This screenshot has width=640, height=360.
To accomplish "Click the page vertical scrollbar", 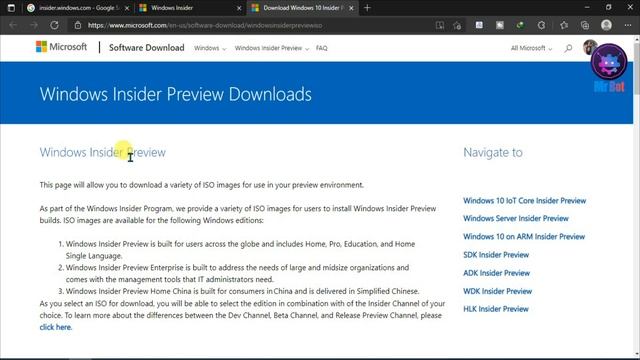I will 637,196.
